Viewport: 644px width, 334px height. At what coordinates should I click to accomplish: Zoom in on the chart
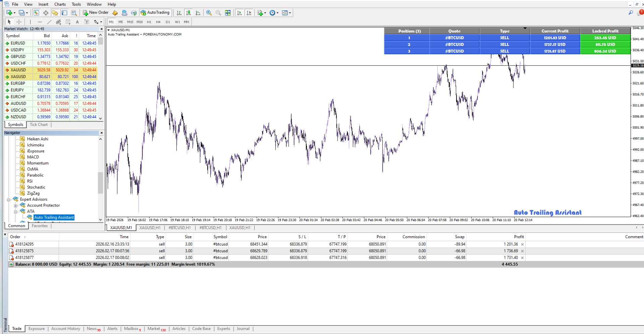pos(209,13)
